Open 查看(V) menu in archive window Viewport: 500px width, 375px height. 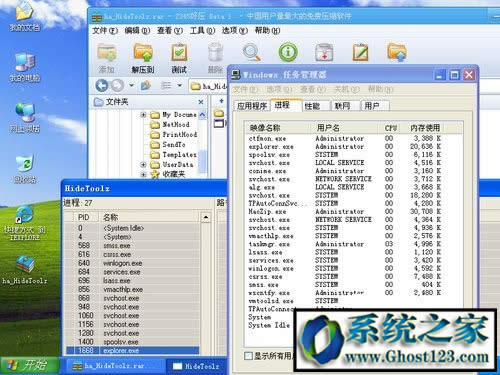click(170, 31)
